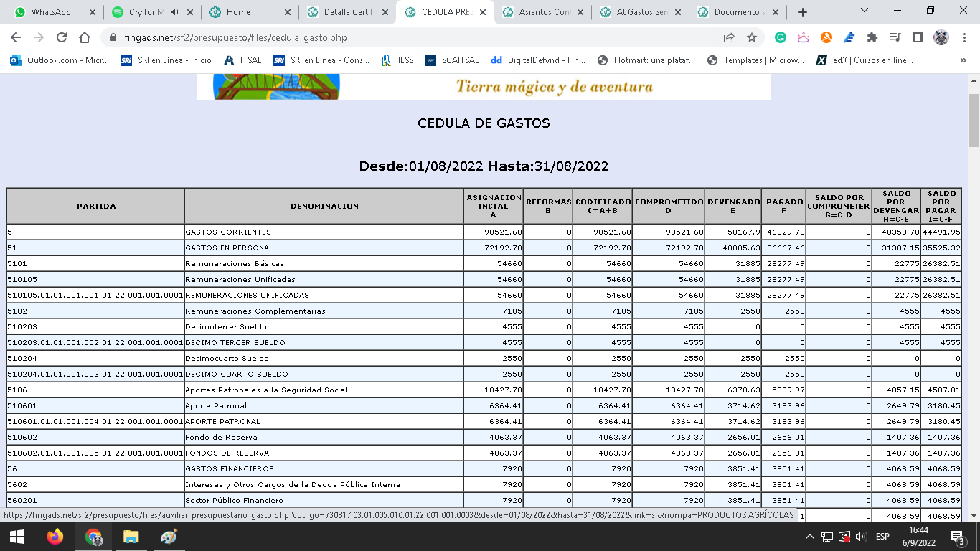Mute the Cry for M tab audio
Screen dimensions: 980x551
tap(174, 12)
